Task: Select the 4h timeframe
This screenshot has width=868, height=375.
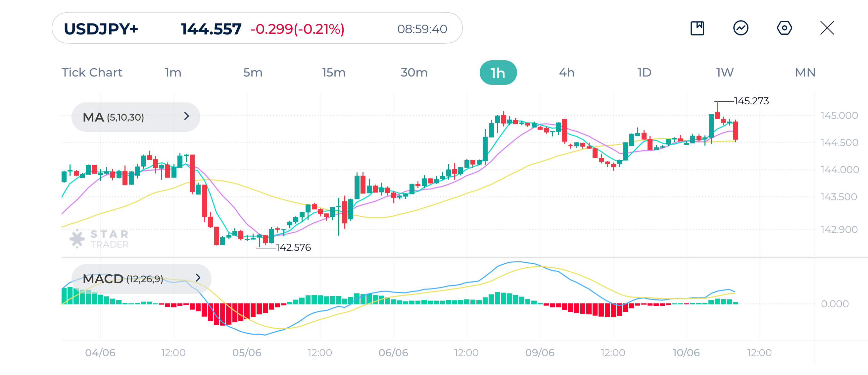Action: (x=566, y=72)
